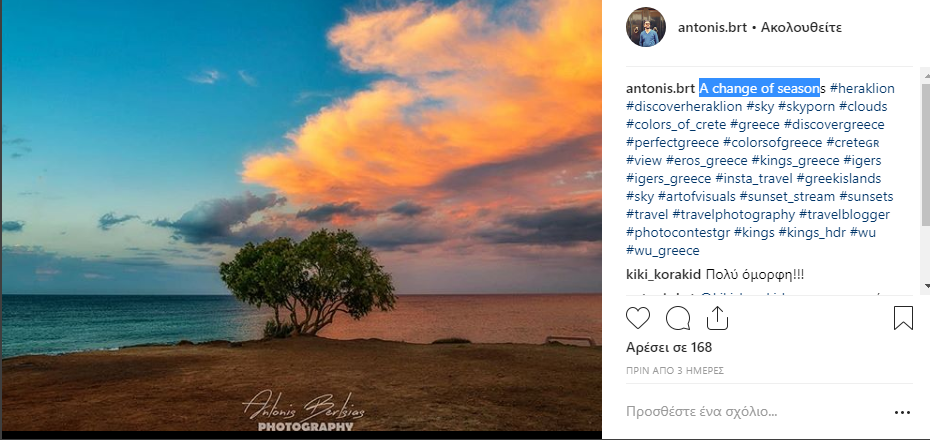Click the share upload icon
The width and height of the screenshot is (930, 440).
click(x=717, y=318)
